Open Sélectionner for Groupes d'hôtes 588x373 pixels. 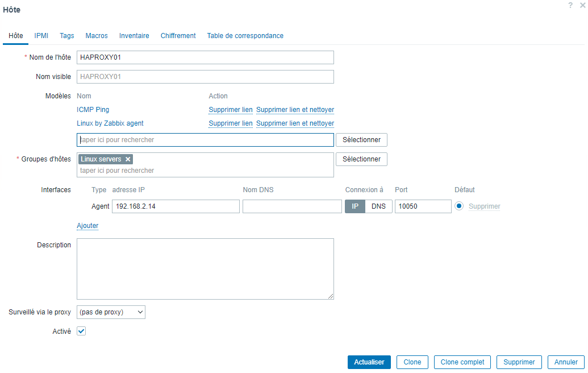[361, 159]
